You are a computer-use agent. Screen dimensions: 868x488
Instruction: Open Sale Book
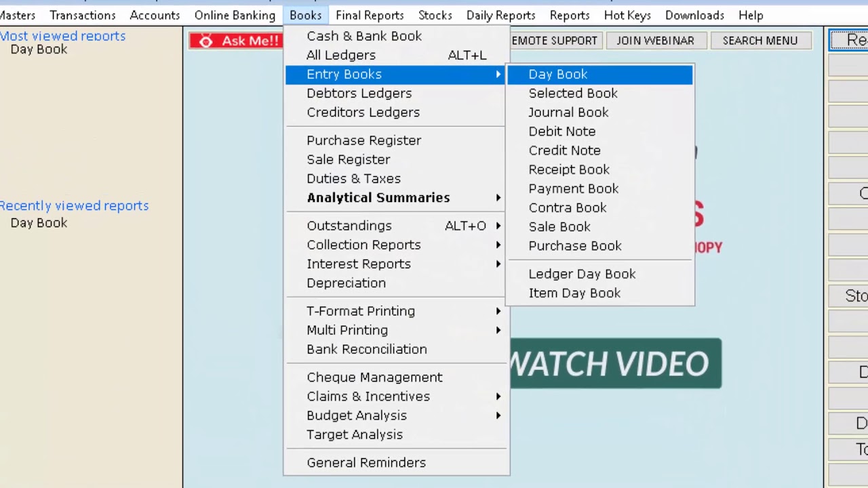tap(600, 226)
